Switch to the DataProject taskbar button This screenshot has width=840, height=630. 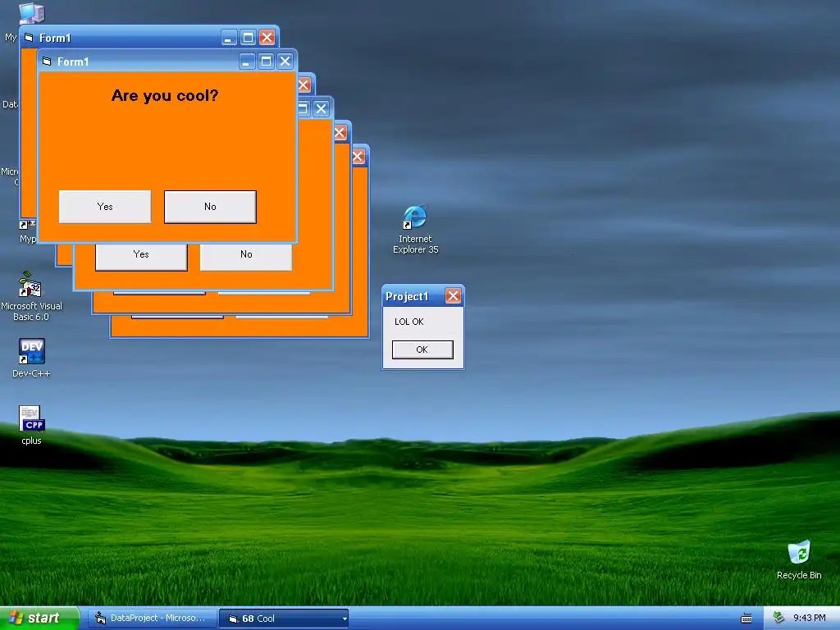click(x=152, y=619)
